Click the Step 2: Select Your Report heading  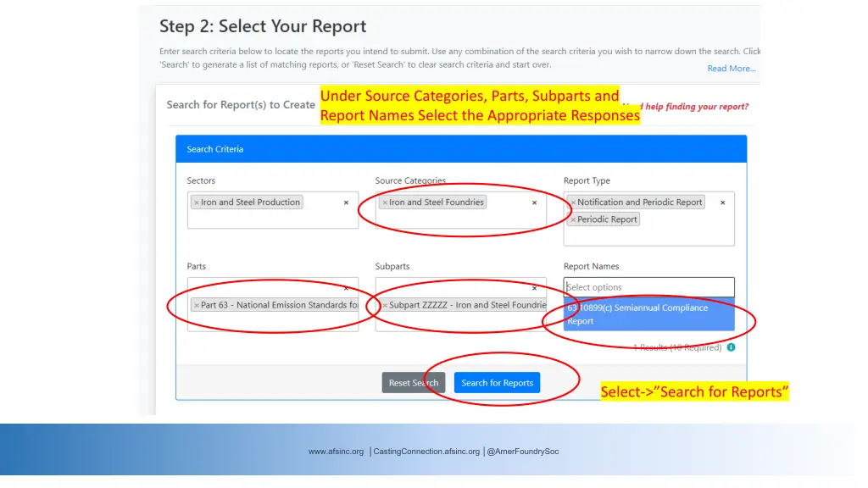click(x=263, y=26)
